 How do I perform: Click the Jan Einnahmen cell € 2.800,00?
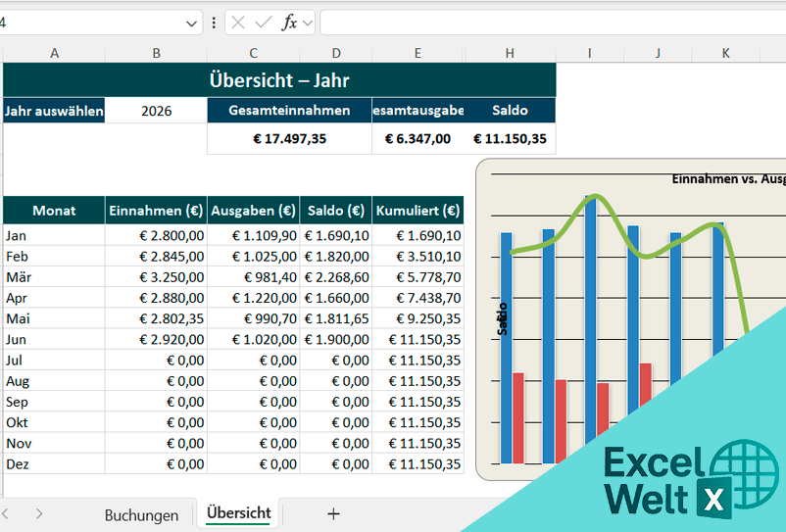[156, 235]
